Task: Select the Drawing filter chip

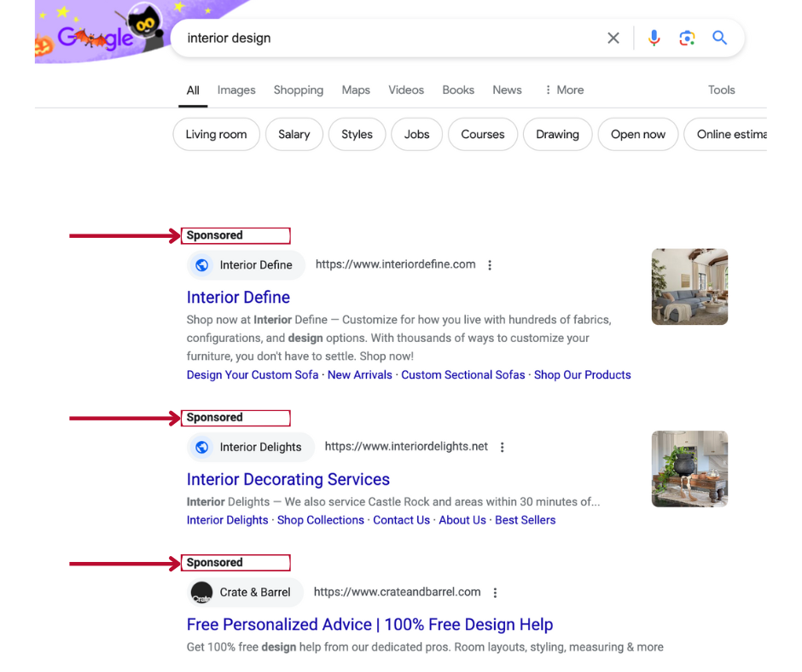Action: click(557, 135)
